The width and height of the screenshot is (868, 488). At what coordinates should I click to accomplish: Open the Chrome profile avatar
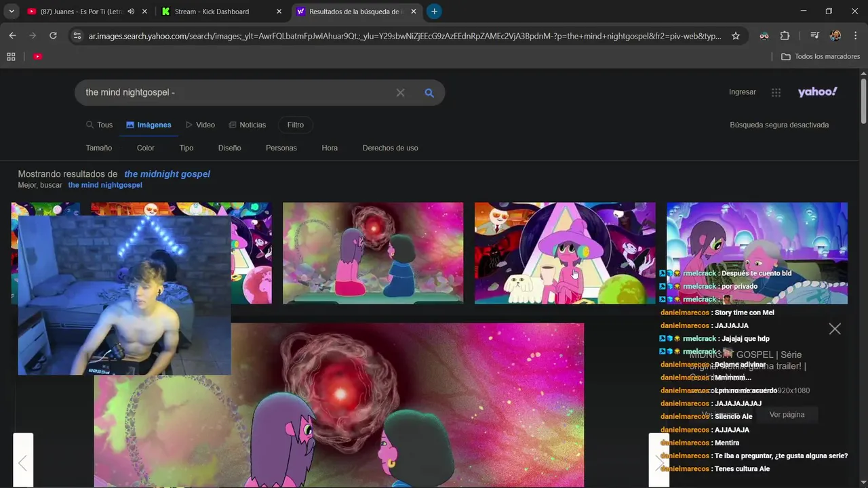835,36
